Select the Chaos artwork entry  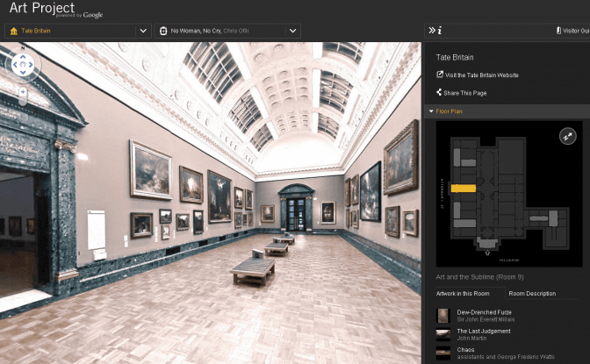click(x=466, y=349)
